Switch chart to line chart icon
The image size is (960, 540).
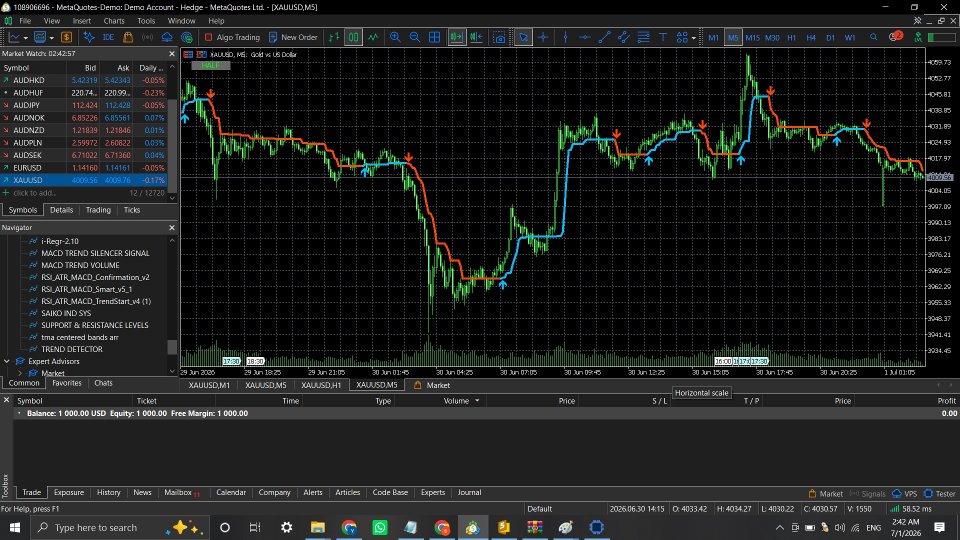point(373,37)
